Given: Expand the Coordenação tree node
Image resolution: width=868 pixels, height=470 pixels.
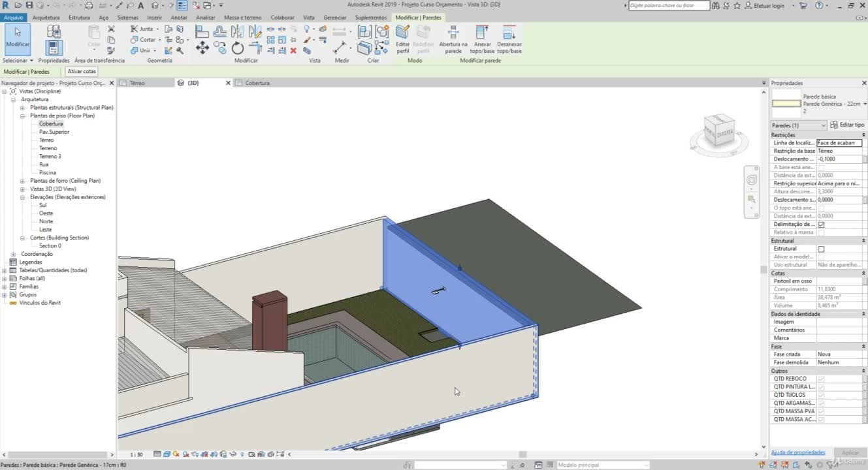Looking at the screenshot, I should pos(13,254).
